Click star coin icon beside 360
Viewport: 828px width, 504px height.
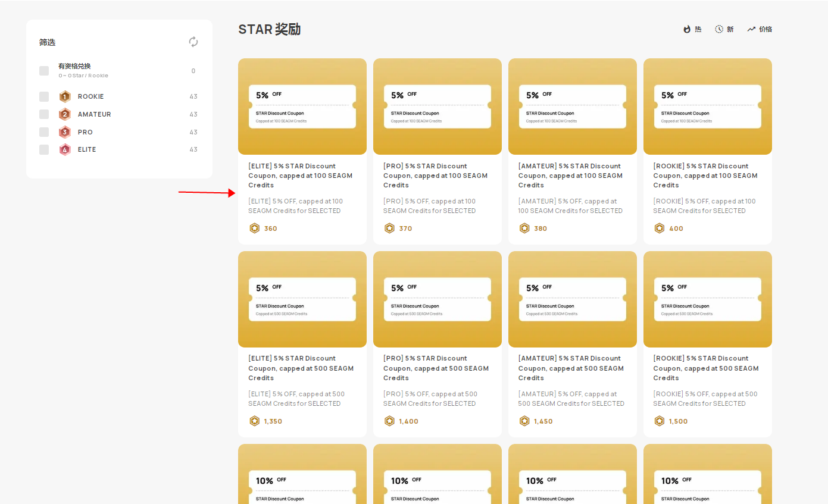[x=255, y=228]
